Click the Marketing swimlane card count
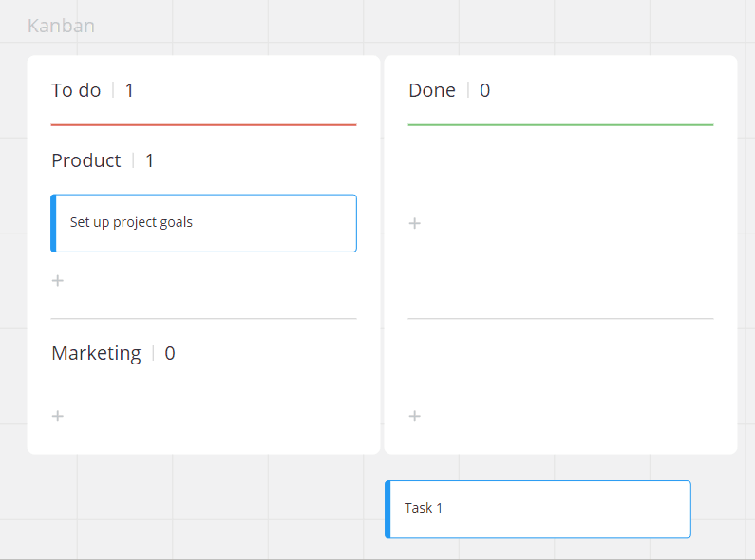755x560 pixels. 170,353
